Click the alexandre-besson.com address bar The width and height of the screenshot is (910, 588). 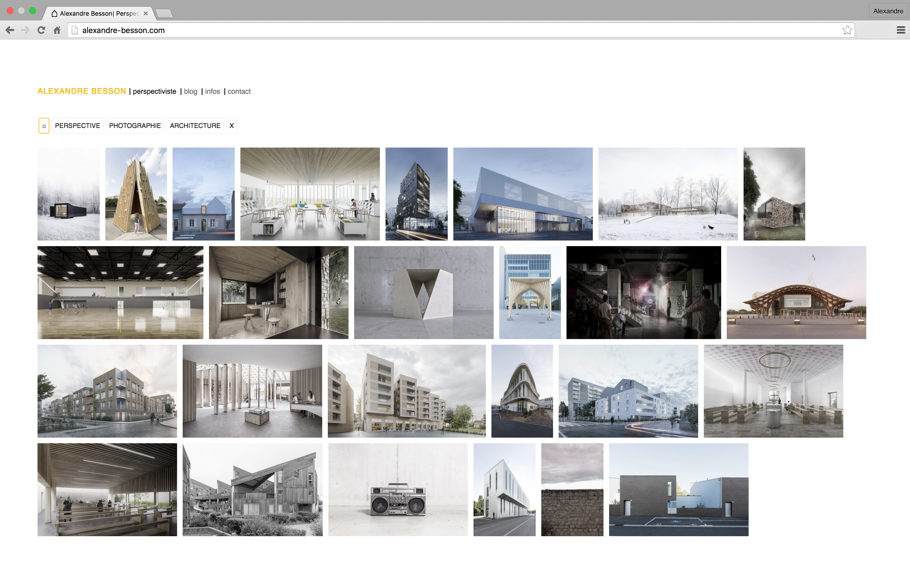(x=460, y=30)
